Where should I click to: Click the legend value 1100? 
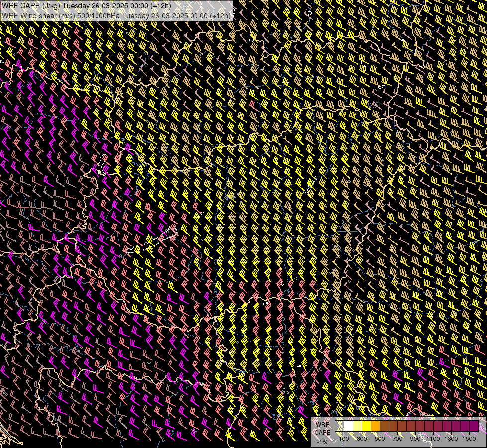[433, 439]
